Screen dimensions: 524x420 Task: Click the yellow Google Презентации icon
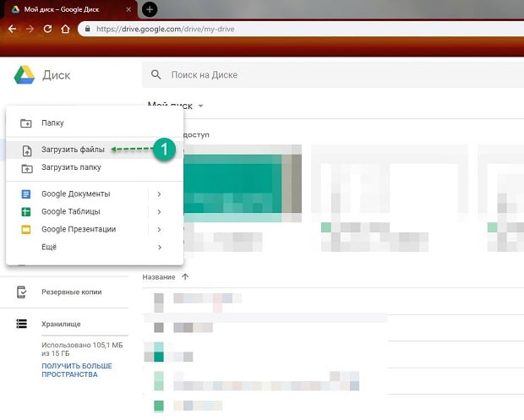click(x=26, y=230)
